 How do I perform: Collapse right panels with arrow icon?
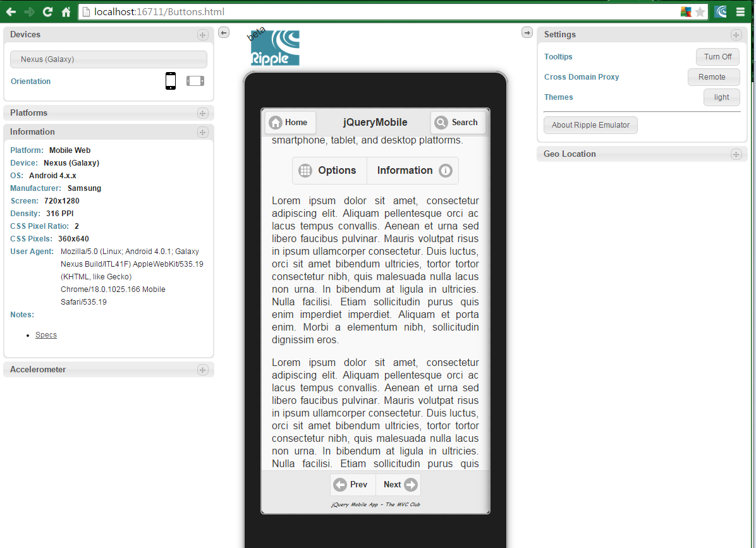[x=527, y=33]
